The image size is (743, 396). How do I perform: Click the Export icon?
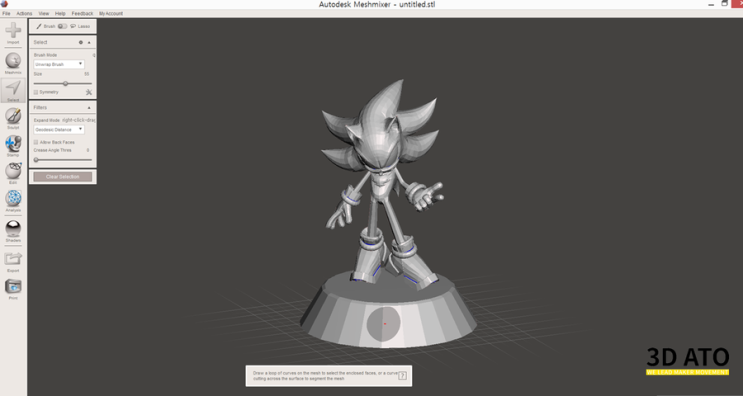coord(13,262)
